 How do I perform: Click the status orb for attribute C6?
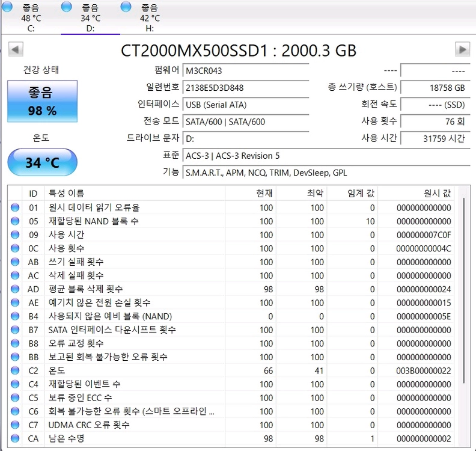(15, 411)
